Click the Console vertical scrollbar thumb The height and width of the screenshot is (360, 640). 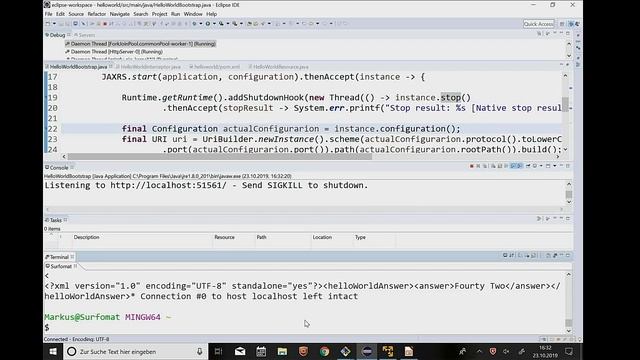point(569,194)
